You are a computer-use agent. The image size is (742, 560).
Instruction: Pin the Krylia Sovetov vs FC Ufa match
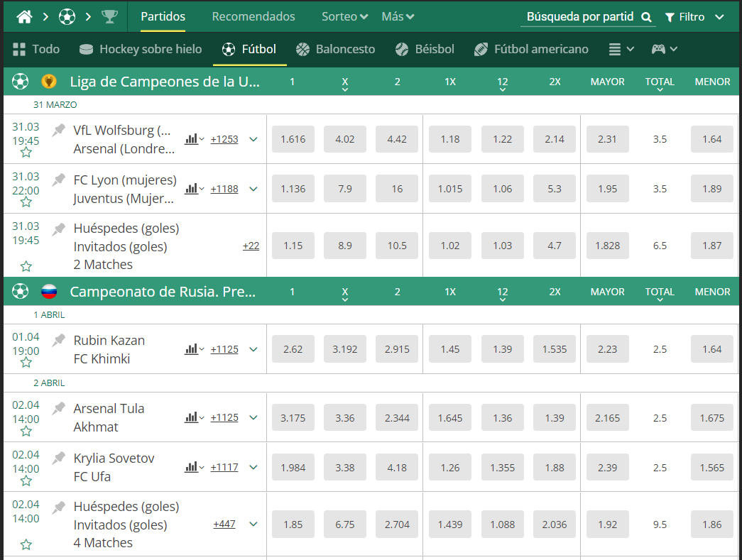(59, 457)
